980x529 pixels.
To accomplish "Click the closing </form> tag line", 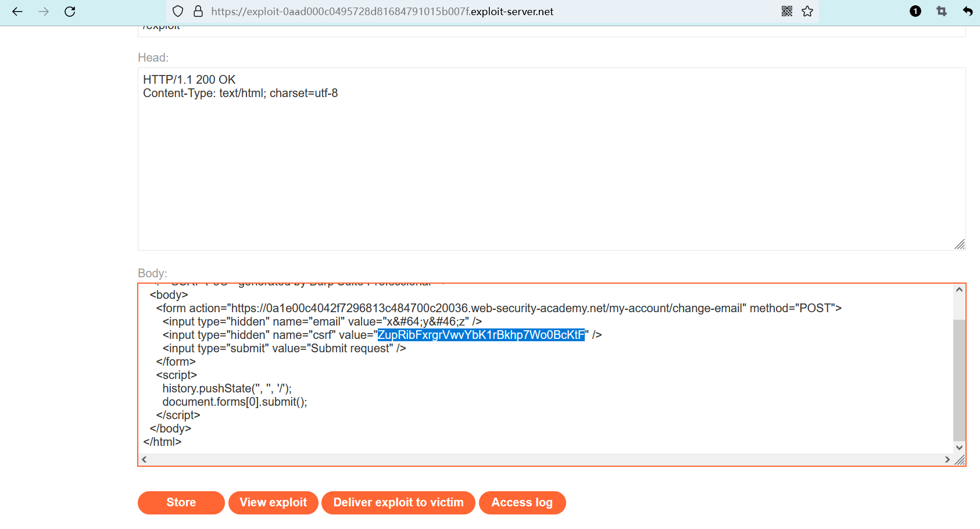I will point(176,362).
